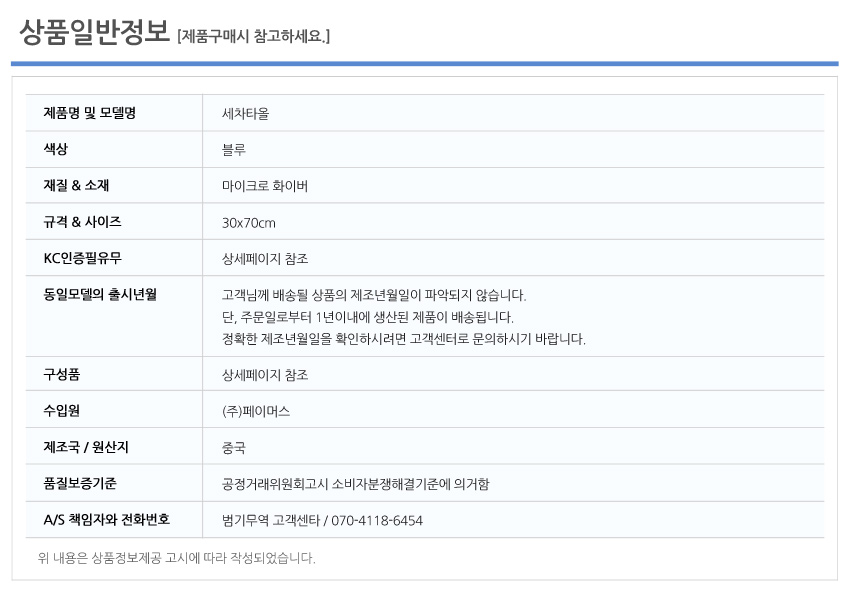Select the 블루 color value

click(x=234, y=150)
